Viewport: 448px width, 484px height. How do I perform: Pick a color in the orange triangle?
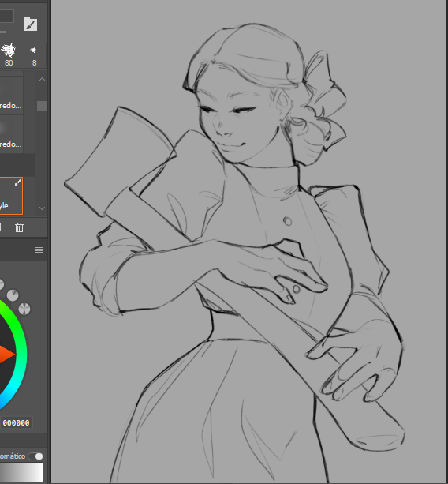click(6, 355)
